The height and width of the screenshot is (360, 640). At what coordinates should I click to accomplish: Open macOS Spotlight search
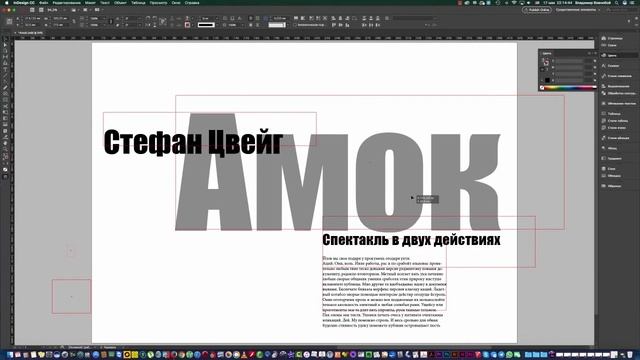coord(617,3)
